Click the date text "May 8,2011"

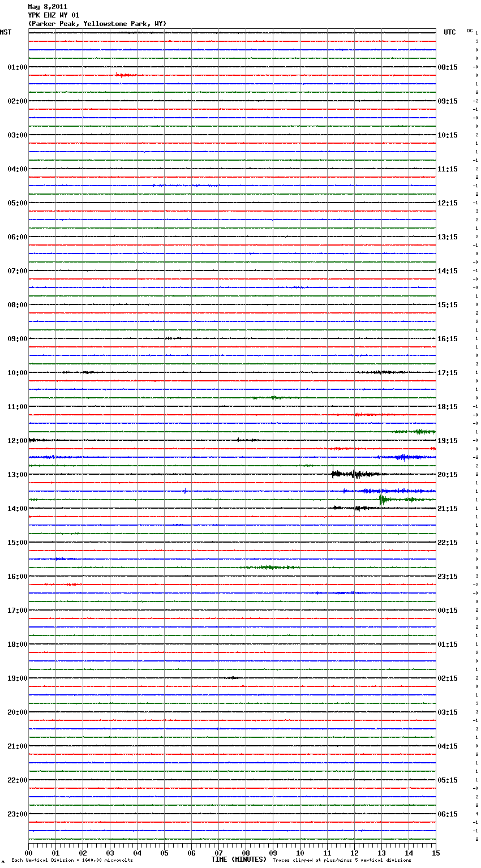click(48, 7)
